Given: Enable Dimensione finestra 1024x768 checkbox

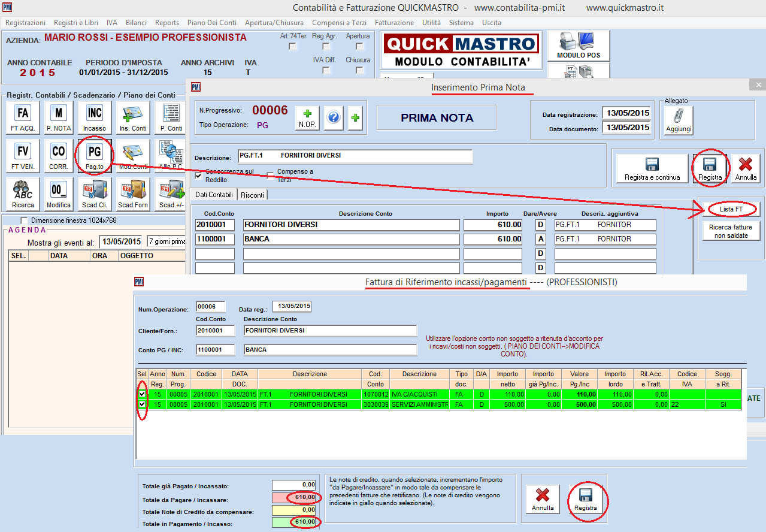Looking at the screenshot, I should (24, 220).
